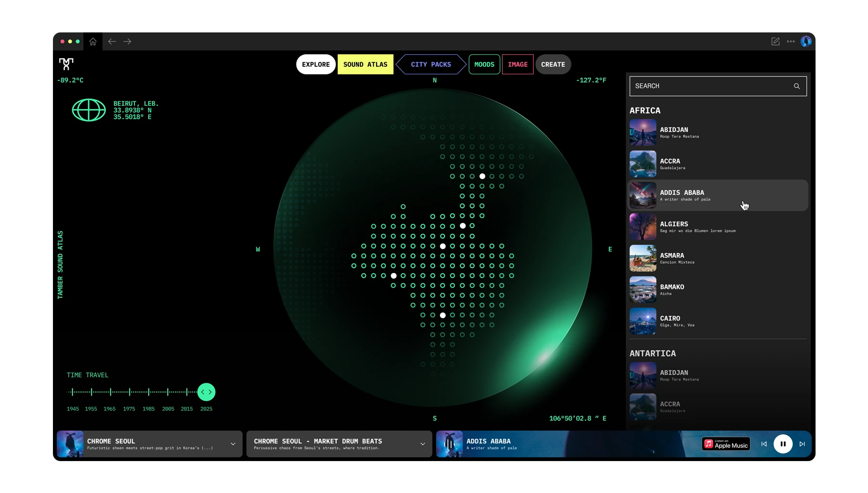868x493 pixels.
Task: Select Abidjan in the Africa list
Action: 718,132
